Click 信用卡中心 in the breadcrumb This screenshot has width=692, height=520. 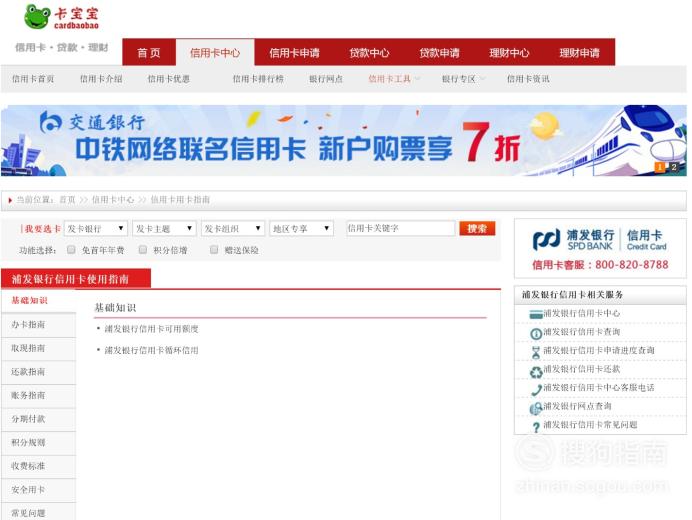click(113, 200)
